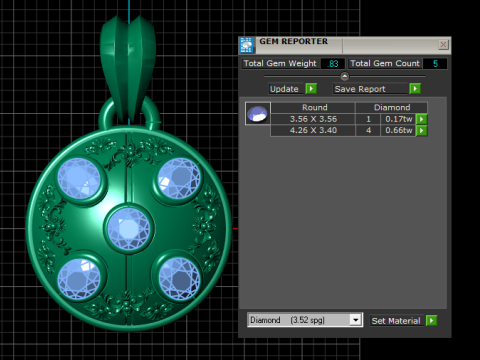The height and width of the screenshot is (360, 480).
Task: Click the collapse handle under Total Gem Weight
Action: point(345,76)
